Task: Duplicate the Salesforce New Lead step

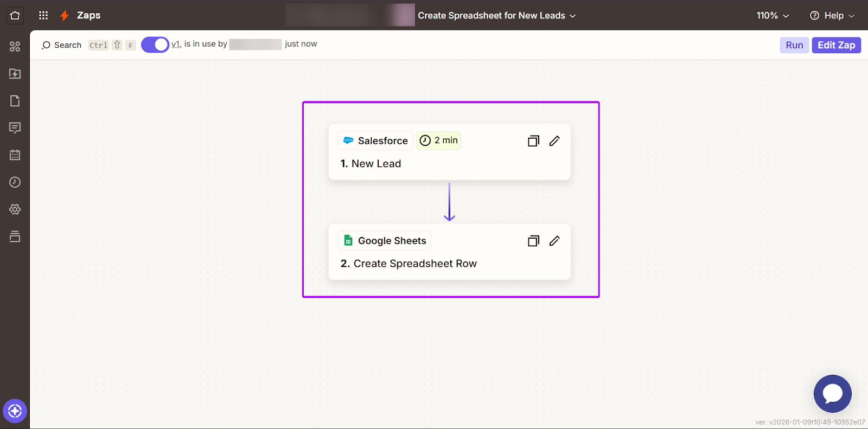Action: [533, 141]
